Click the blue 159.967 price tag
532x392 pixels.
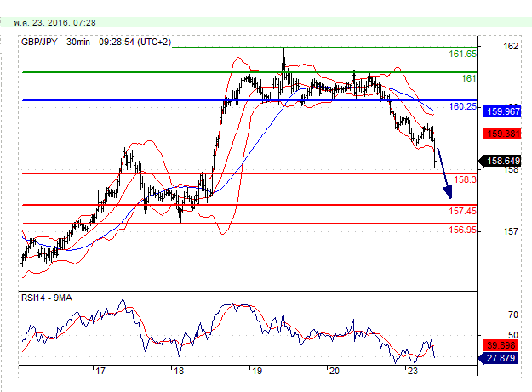(503, 111)
